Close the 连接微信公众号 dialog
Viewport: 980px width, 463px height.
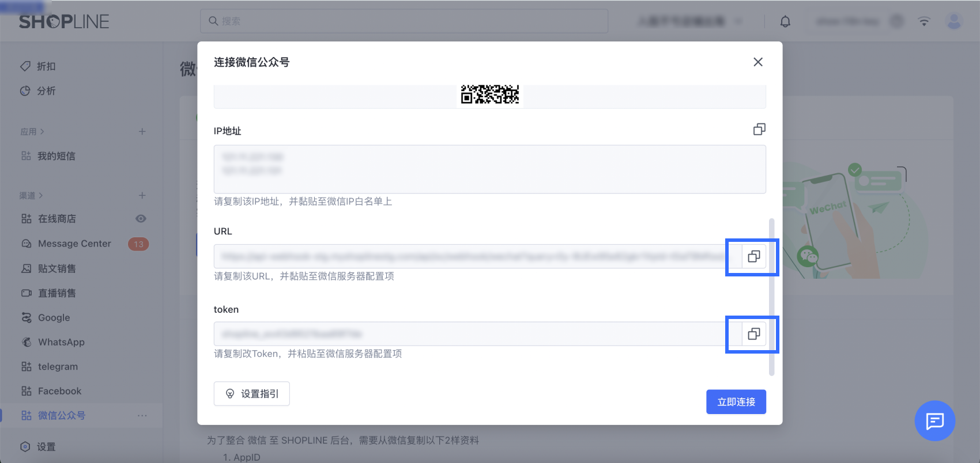[758, 62]
